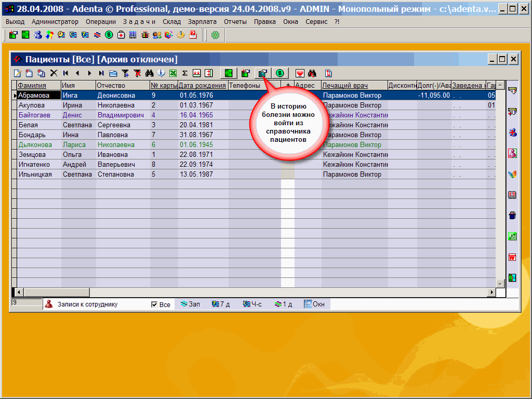The height and width of the screenshot is (399, 532).
Task: Toggle the "7 д" view button
Action: click(x=221, y=304)
